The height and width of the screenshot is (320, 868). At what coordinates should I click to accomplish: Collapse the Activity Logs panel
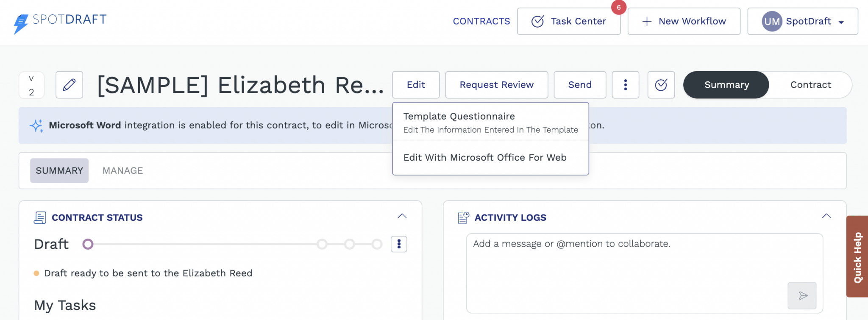tap(826, 216)
